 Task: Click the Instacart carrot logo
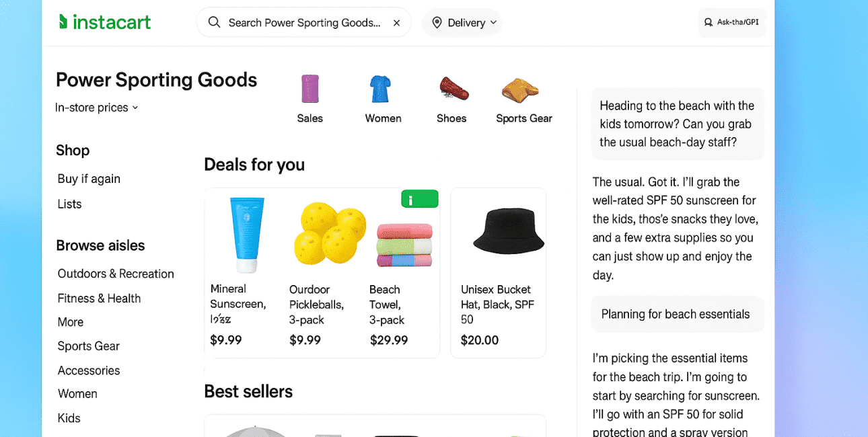click(x=63, y=22)
